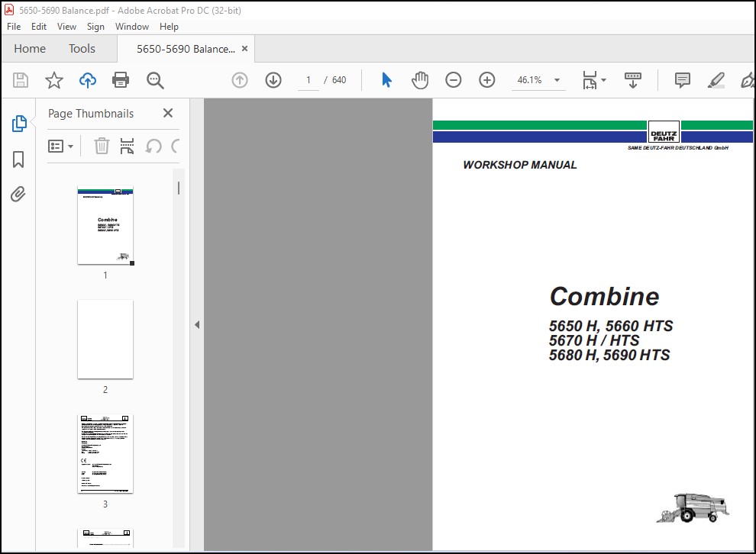
Task: Click the print pages thumbnail icon
Action: pos(127,146)
